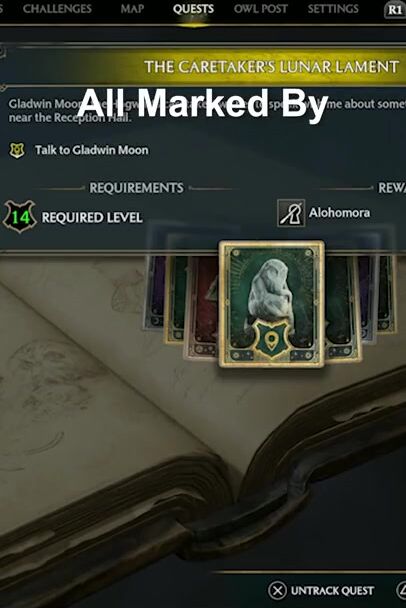Select the red card behind the Demiguise
Screen dimensions: 406x608
[202, 306]
